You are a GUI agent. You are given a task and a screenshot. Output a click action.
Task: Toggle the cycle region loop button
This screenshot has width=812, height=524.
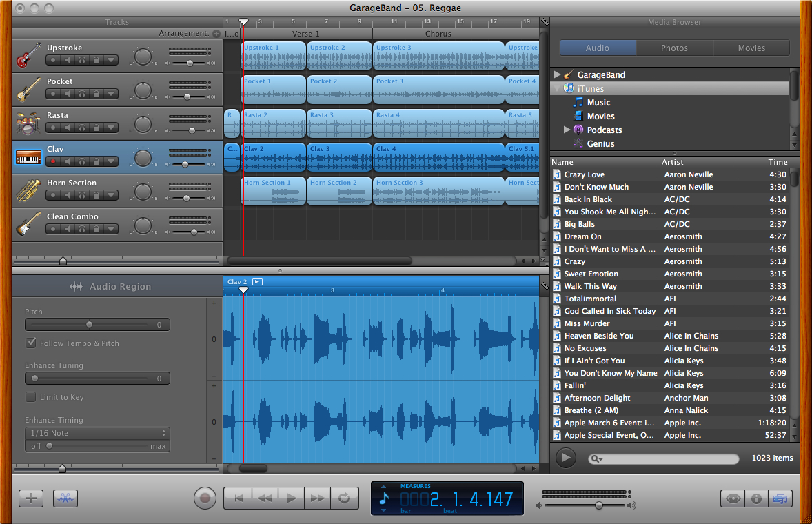pyautogui.click(x=345, y=498)
